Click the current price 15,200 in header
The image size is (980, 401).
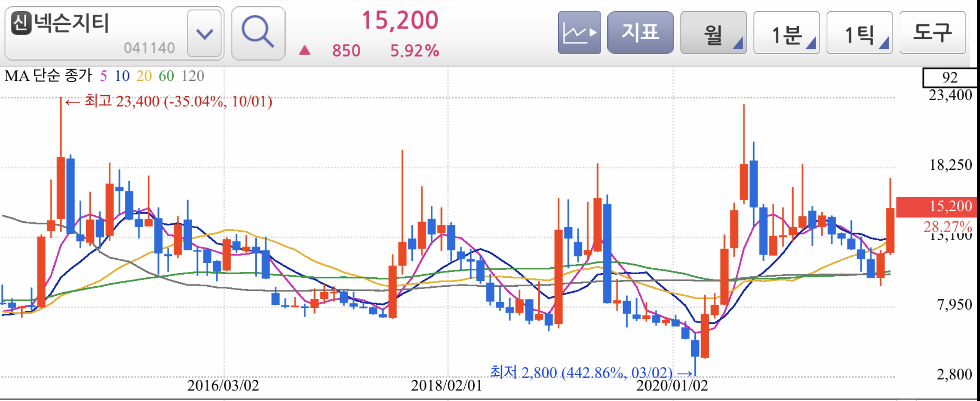click(x=400, y=20)
